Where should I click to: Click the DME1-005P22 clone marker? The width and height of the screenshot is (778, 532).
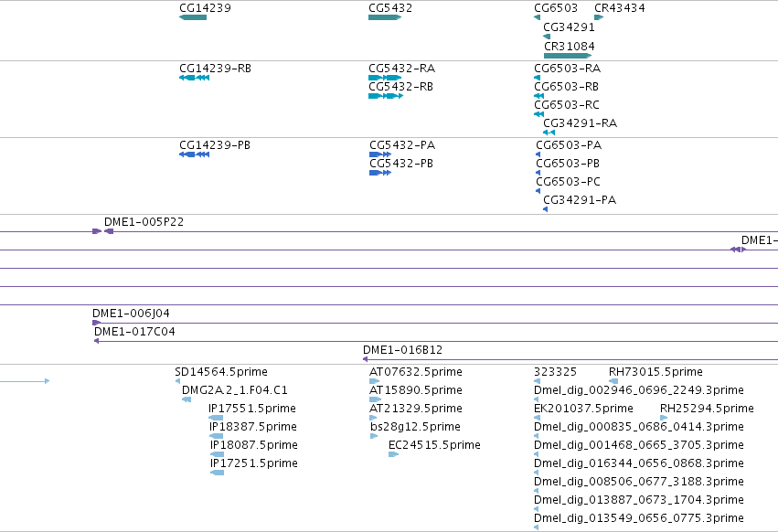point(103,231)
